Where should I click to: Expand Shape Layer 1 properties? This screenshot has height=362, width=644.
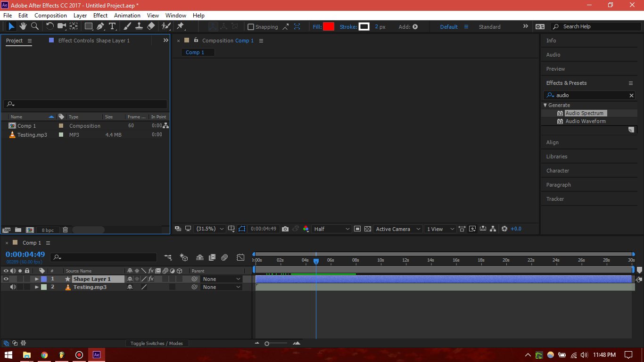click(x=37, y=279)
